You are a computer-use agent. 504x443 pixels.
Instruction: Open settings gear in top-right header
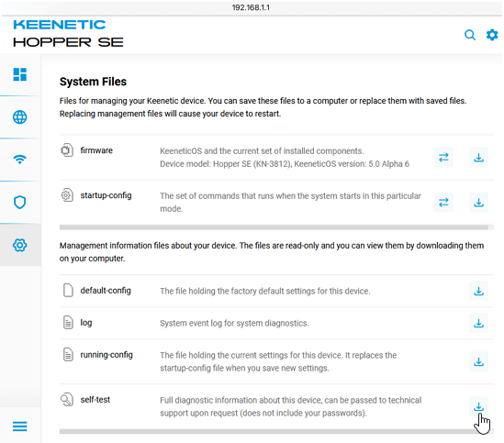pos(492,35)
